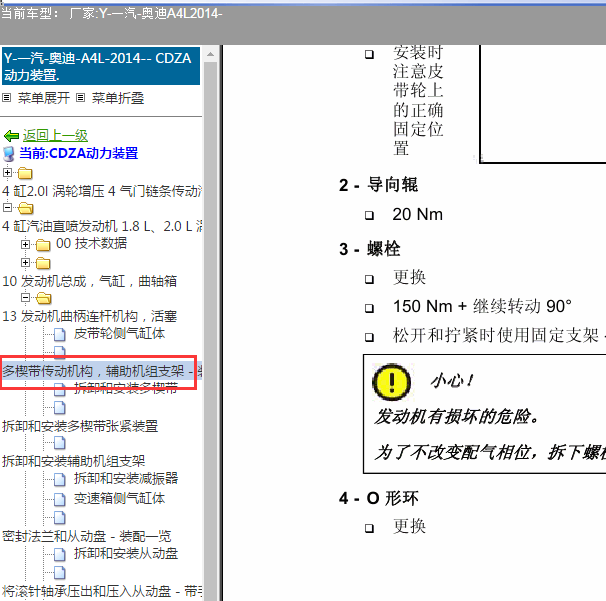Click the icon before 菜单折叠
The width and height of the screenshot is (606, 601).
tap(80, 97)
